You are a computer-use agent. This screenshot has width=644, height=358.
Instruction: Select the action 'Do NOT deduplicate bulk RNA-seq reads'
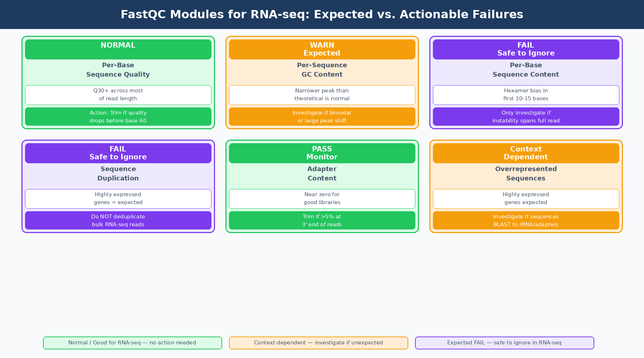[x=118, y=220]
